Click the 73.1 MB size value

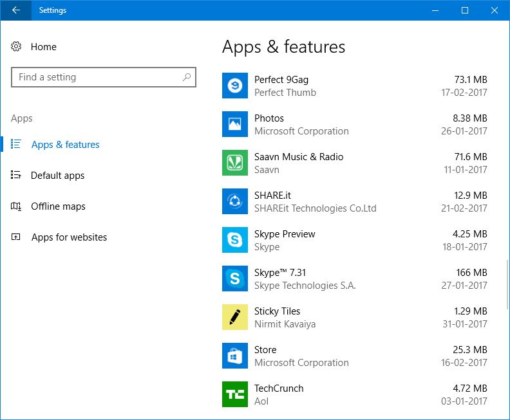point(471,80)
